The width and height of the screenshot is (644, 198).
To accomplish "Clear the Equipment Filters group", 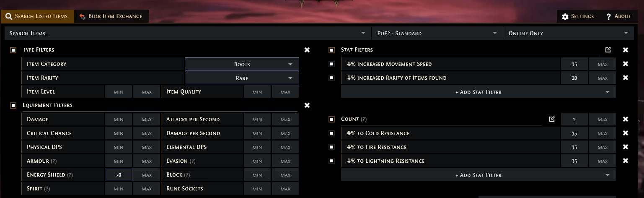I will (307, 105).
